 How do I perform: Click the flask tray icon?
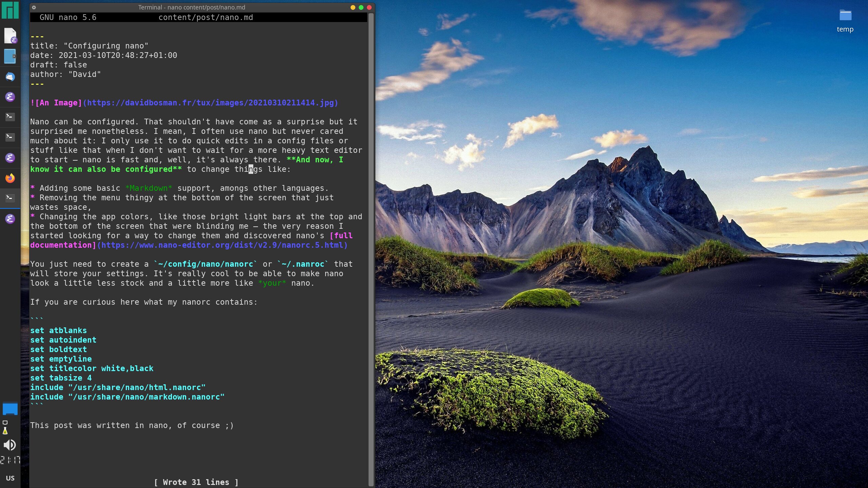[x=5, y=431]
